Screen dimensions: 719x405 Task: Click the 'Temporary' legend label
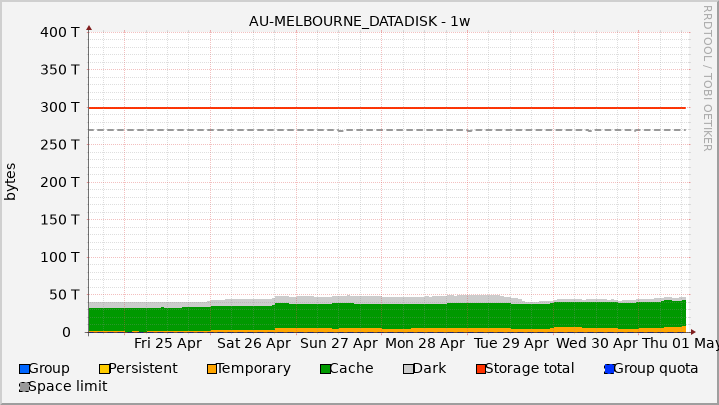[254, 369]
